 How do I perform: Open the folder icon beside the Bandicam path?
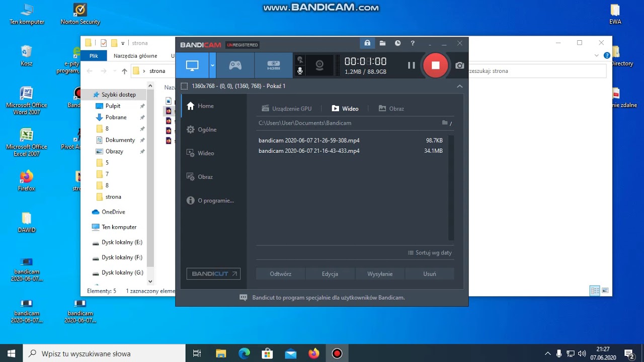445,123
